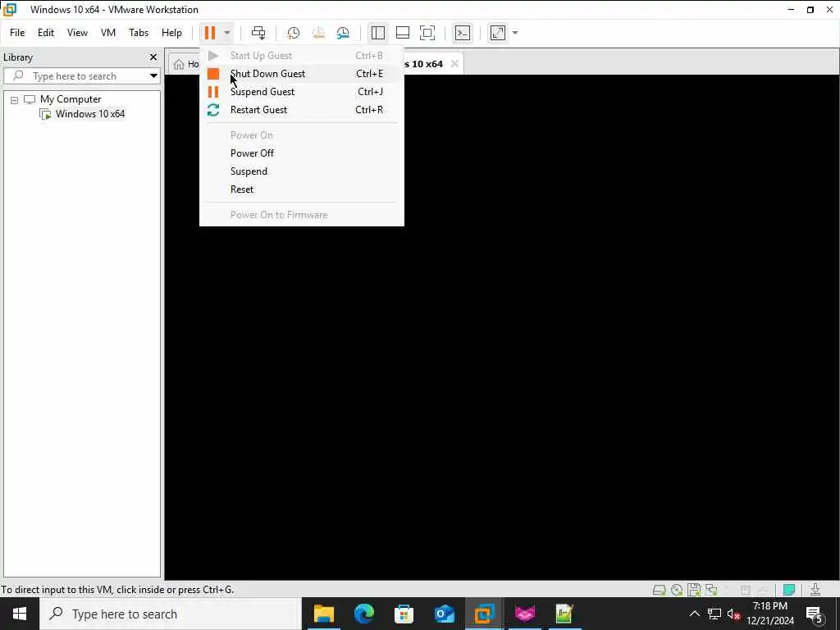The image size is (840, 630).
Task: Click the CD/DVD drive status icon
Action: [x=677, y=591]
